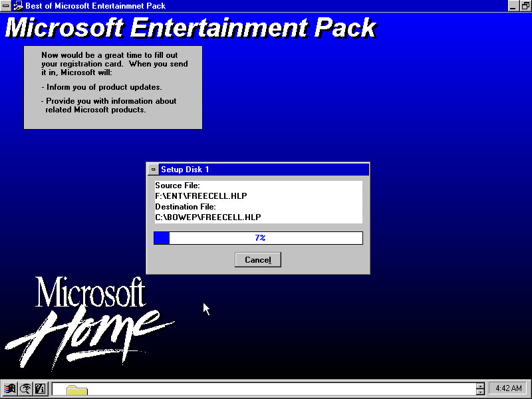The height and width of the screenshot is (399, 532).
Task: Click the Microsoft Entertainment Pack heading
Action: [190, 29]
